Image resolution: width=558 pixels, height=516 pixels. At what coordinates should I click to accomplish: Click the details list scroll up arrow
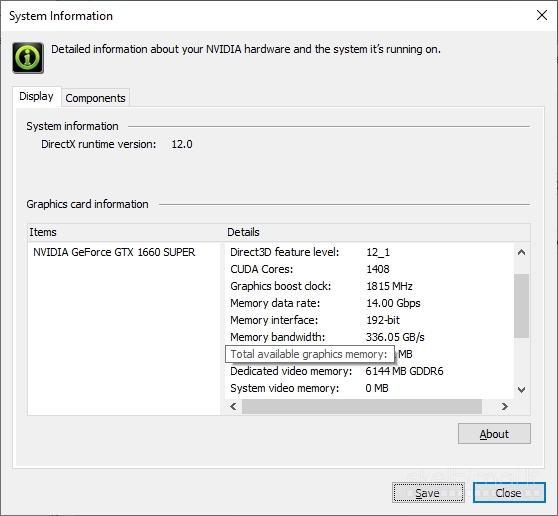pos(522,253)
